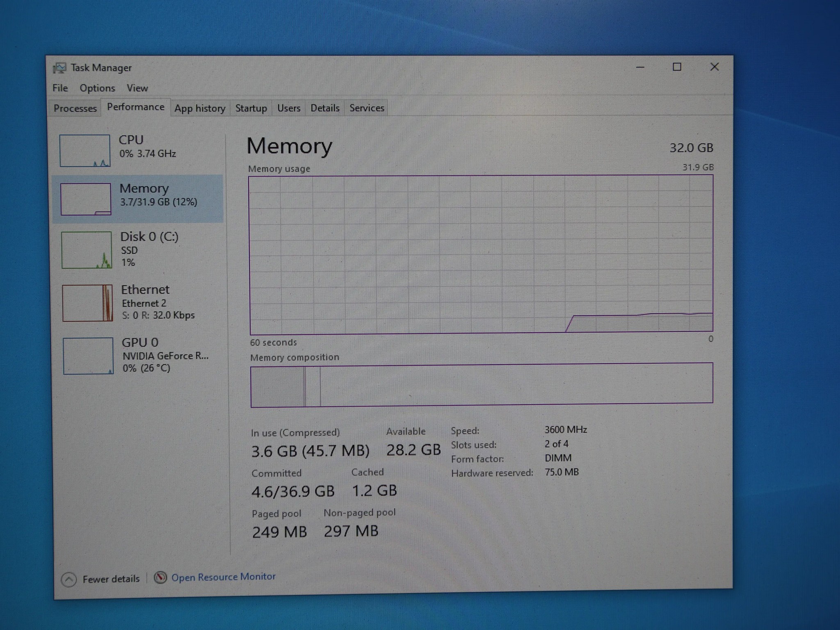The width and height of the screenshot is (840, 630).
Task: Click the Resource Monitor gauge icon
Action: 160,577
